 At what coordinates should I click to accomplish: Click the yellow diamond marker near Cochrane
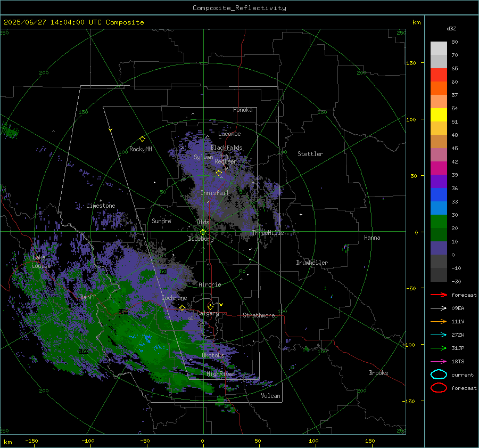point(182,307)
